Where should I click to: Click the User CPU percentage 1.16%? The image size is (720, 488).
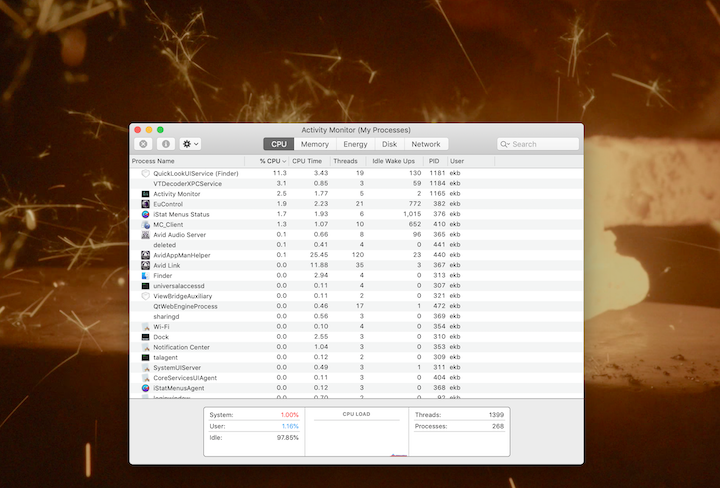[x=290, y=426]
